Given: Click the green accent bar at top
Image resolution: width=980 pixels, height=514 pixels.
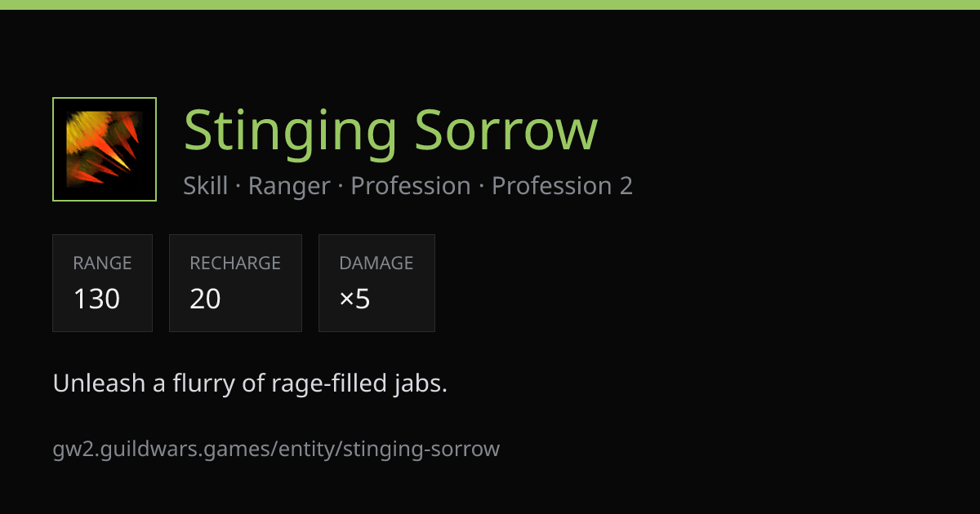Looking at the screenshot, I should (490, 5).
